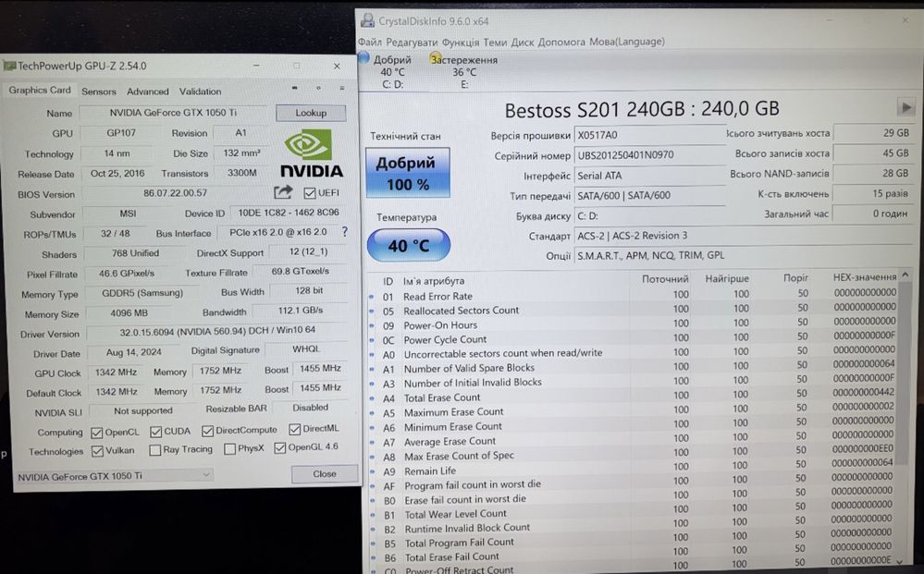
Task: Click the GPU name field NVIDIA GeForce GTX 1050 Ti
Action: [173, 113]
